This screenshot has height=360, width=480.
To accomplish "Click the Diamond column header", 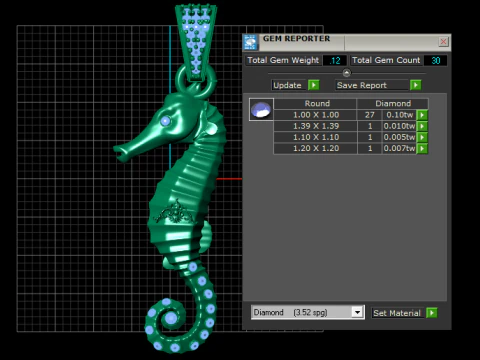I will (393, 104).
